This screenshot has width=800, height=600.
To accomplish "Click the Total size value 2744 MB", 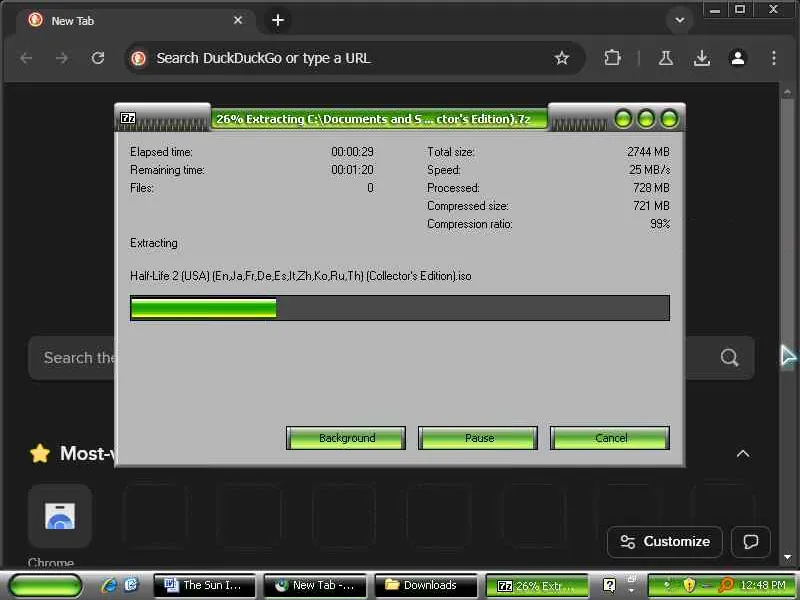I will point(648,152).
